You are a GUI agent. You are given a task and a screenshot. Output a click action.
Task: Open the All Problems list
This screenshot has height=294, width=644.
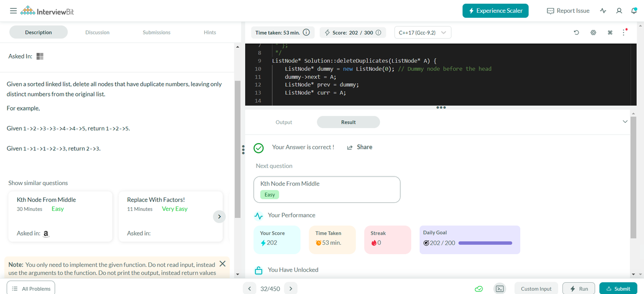point(31,289)
